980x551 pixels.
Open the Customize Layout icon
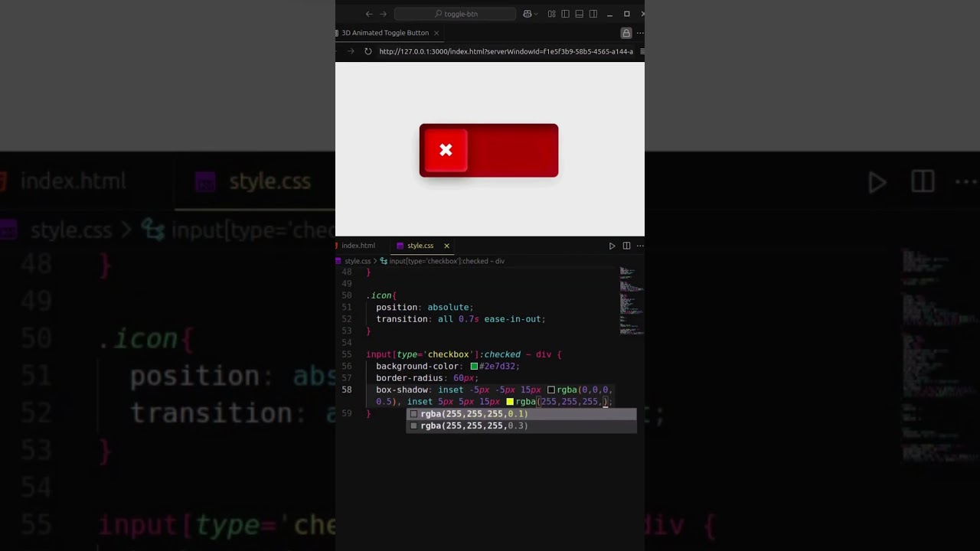tap(551, 14)
